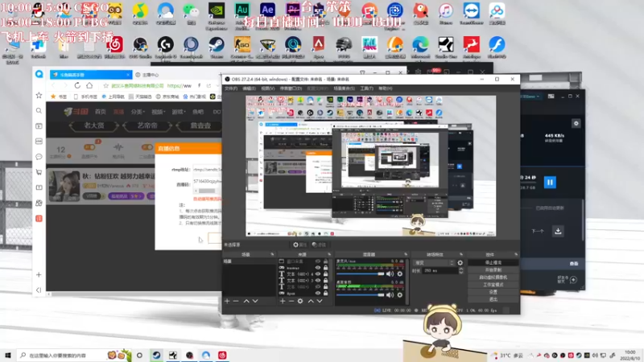The image size is (644, 362).
Task: Expand 视频 dropdown on Douyu nav bar
Action: click(158, 112)
